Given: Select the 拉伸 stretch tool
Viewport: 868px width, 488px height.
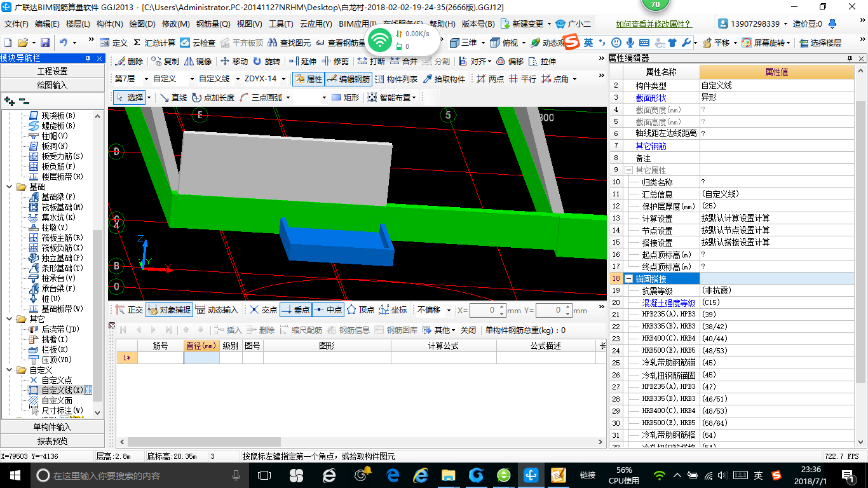Looking at the screenshot, I should click(x=542, y=62).
